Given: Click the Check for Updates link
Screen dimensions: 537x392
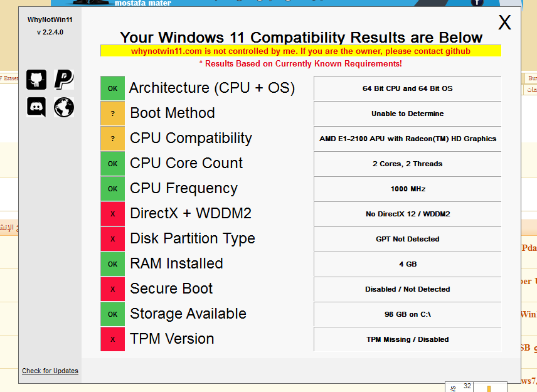Looking at the screenshot, I should pyautogui.click(x=50, y=371).
